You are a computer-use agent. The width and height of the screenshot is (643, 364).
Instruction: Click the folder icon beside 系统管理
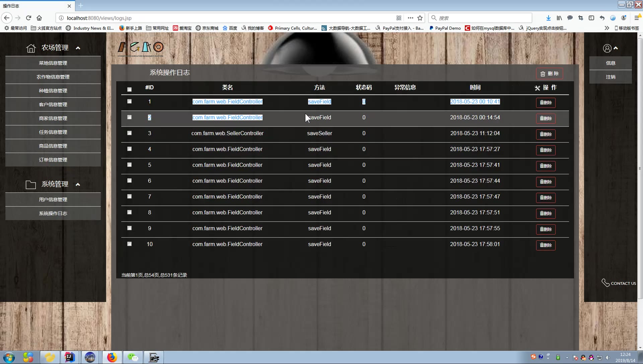point(31,185)
